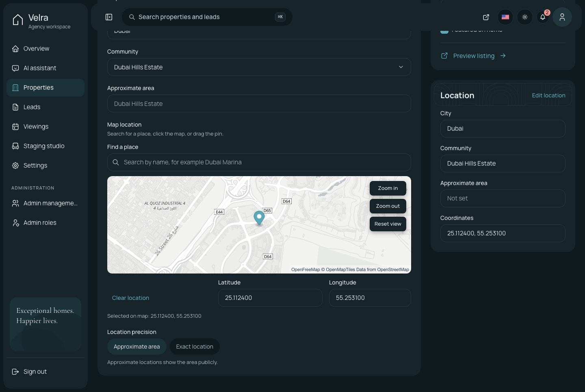Reset the map view
This screenshot has width=585, height=392.
(x=388, y=224)
